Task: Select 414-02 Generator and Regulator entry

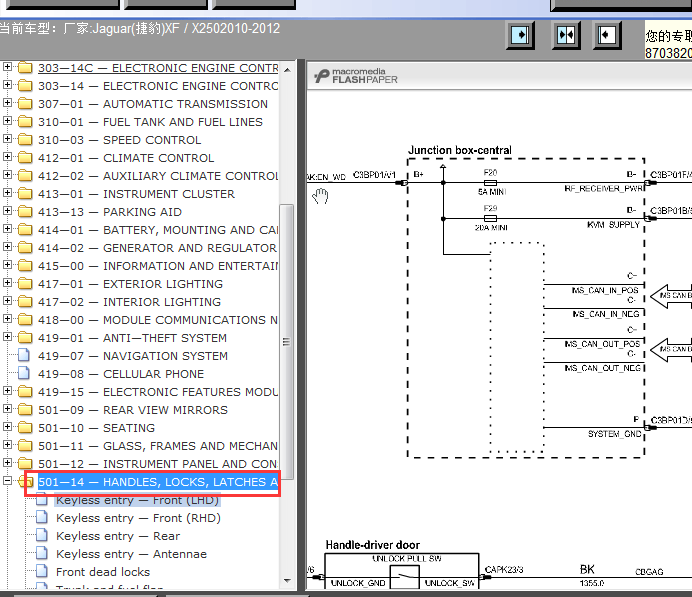Action: 157,248
